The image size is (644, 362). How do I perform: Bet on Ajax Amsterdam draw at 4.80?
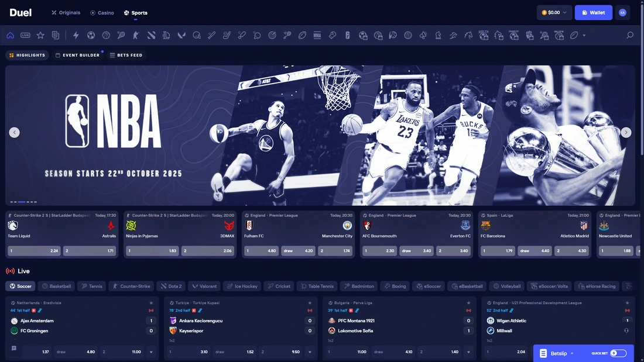coord(76,352)
